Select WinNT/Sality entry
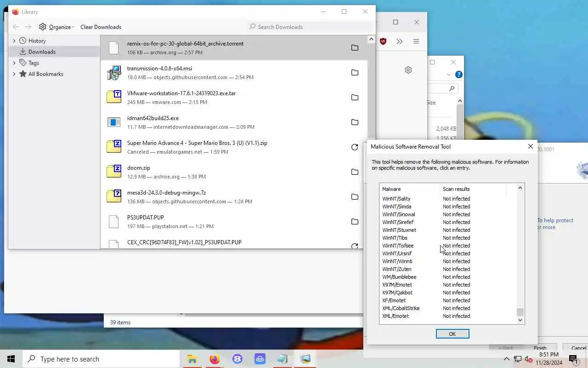Screen dimensions: 588x368 coord(396,199)
